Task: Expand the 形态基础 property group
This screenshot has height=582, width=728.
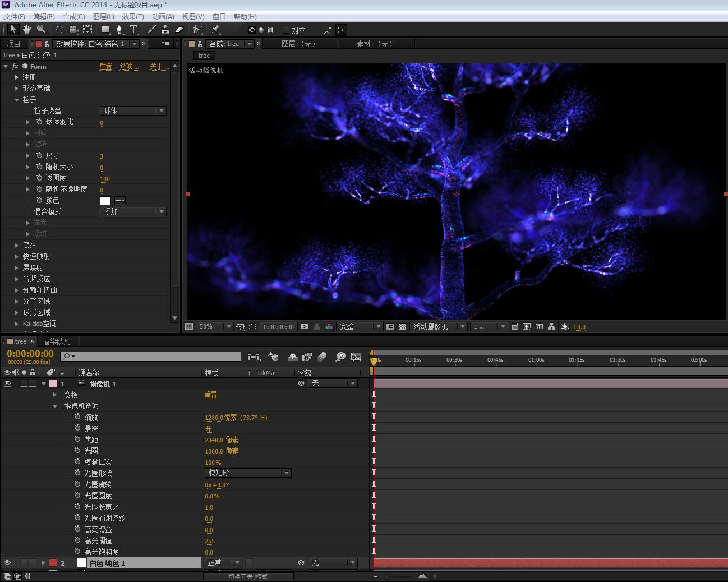Action: (17, 88)
